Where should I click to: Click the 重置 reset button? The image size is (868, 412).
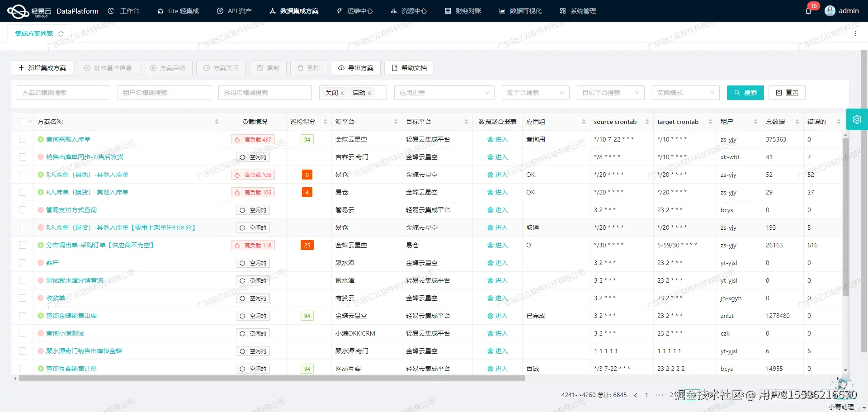point(787,93)
